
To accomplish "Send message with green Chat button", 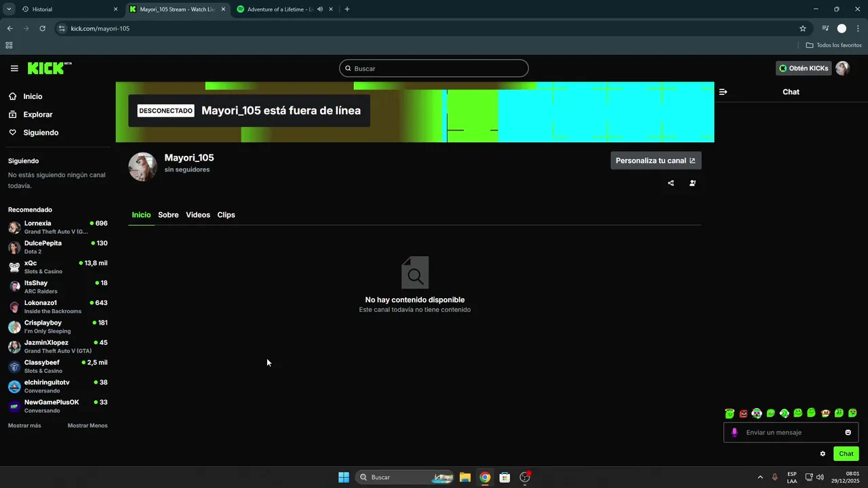I will pyautogui.click(x=846, y=454).
